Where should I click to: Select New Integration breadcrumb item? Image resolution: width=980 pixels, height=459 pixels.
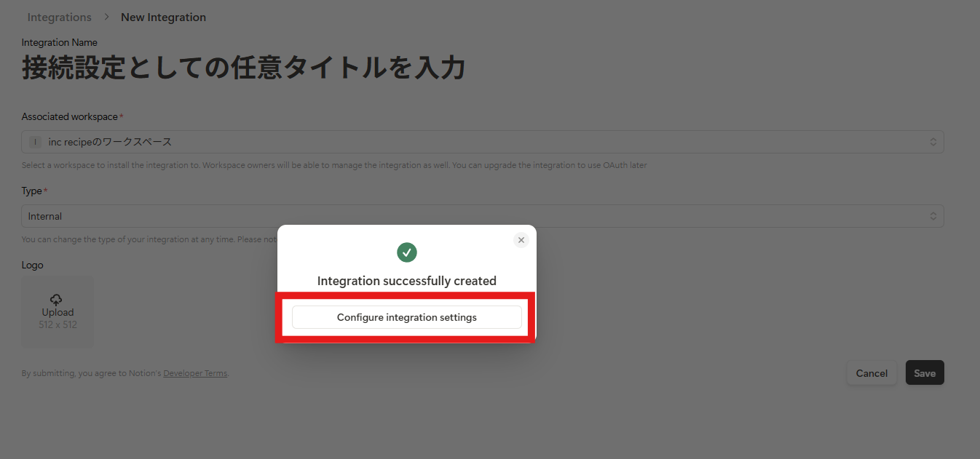tap(163, 17)
